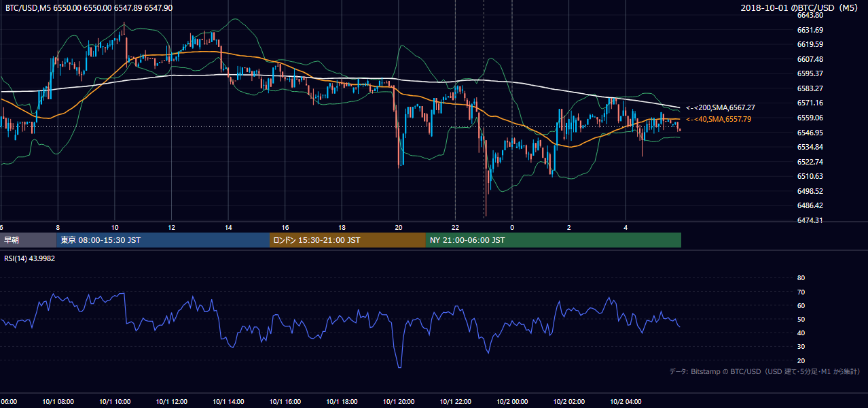The image size is (868, 408).
Task: Click price axis value 6571.16
Action: [x=810, y=103]
